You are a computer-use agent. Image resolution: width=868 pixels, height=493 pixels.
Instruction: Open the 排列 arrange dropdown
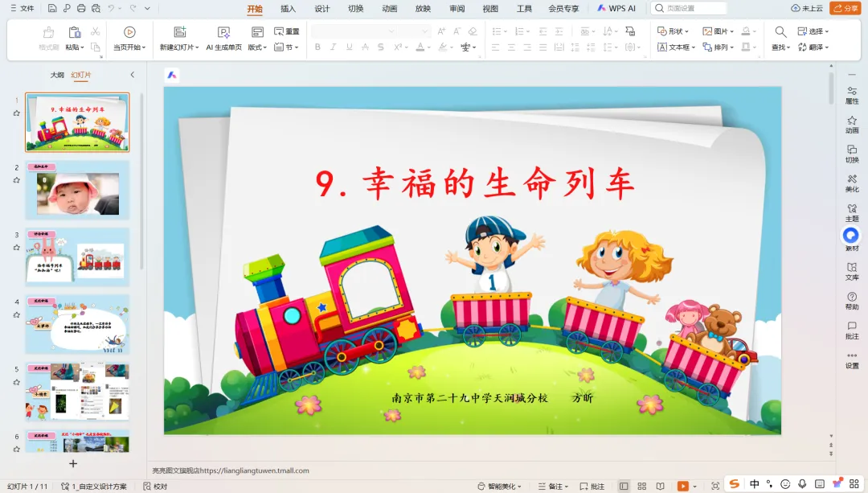(718, 47)
